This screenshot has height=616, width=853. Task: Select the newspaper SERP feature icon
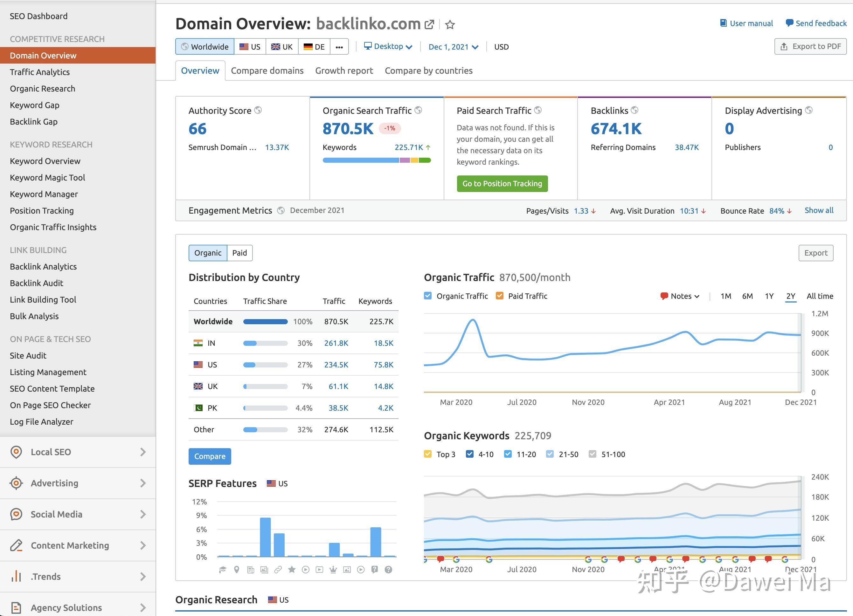click(x=251, y=570)
